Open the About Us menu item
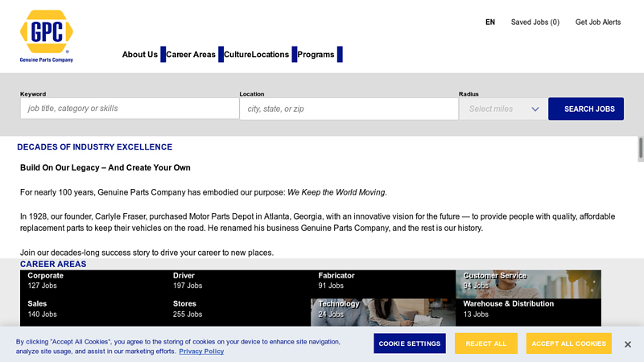Image resolution: width=644 pixels, height=362 pixels. pos(139,55)
